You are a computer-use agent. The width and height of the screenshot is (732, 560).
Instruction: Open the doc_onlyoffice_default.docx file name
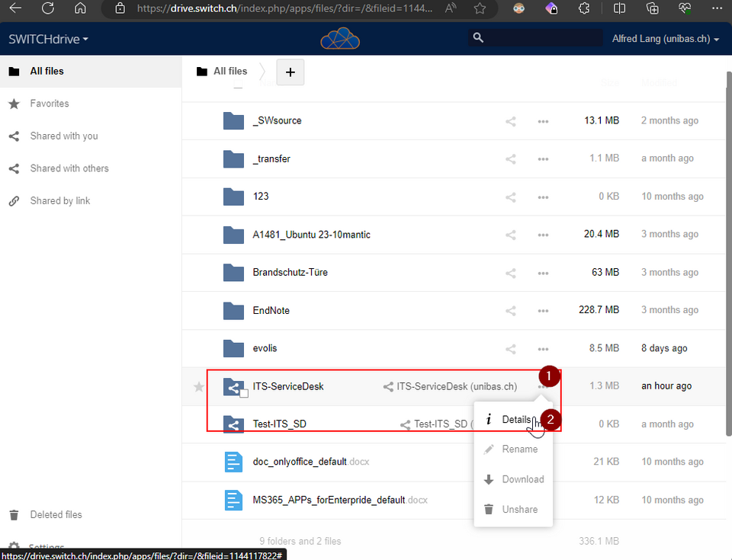tap(311, 462)
